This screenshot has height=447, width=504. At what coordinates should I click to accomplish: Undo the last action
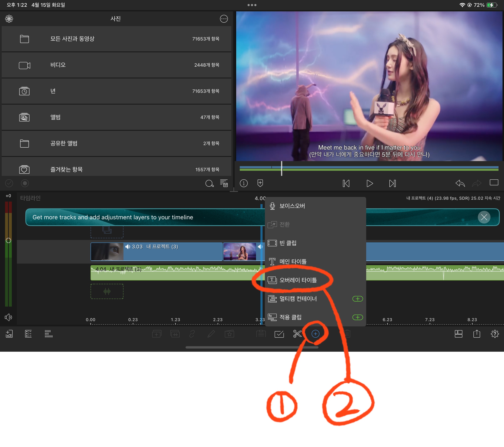460,183
